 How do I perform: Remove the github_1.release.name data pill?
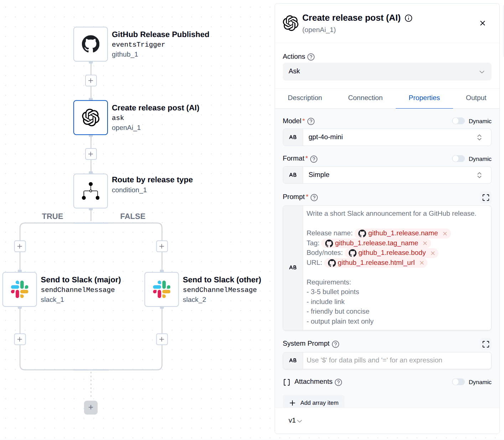[x=445, y=234]
